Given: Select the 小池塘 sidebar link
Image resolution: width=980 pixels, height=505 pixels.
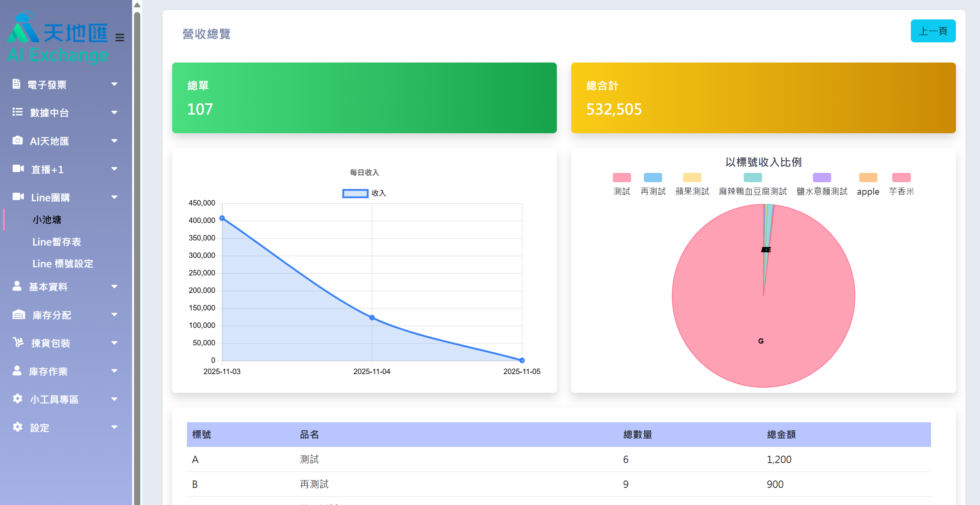Looking at the screenshot, I should [47, 220].
